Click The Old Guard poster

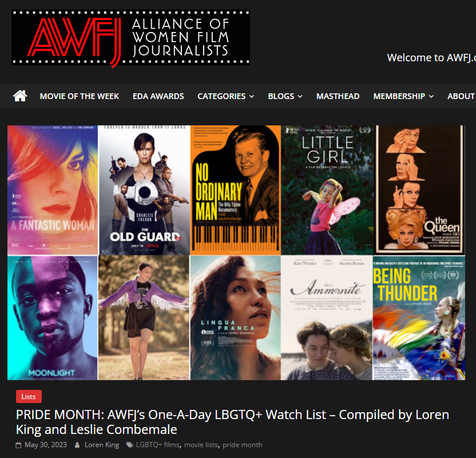(x=144, y=190)
